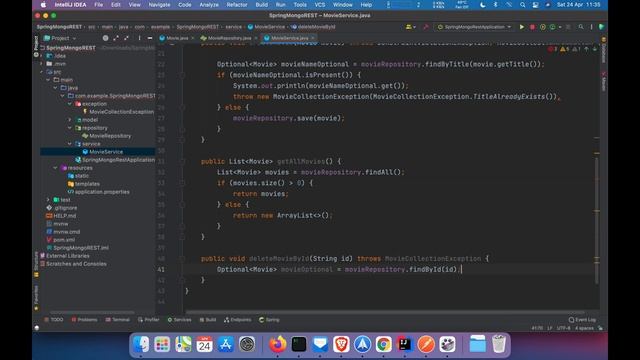Click Collapse All icon in Project panel
Image resolution: width=640 pixels, height=360 pixels.
126,38
